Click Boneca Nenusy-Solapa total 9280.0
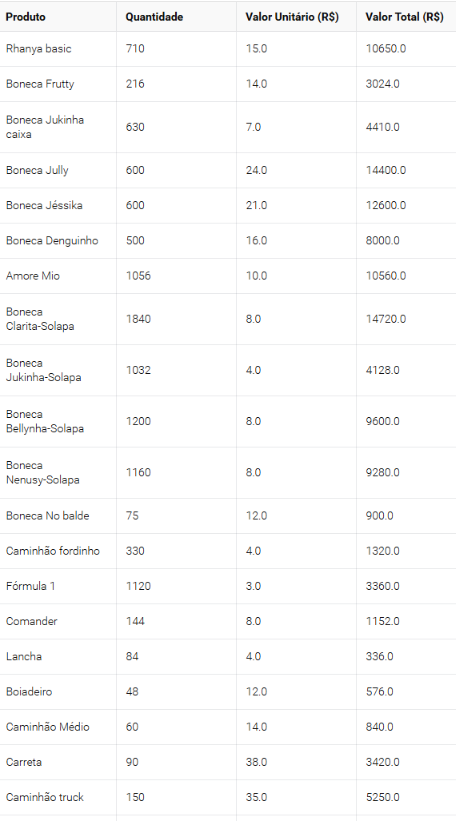Viewport: 456px width, 821px height. point(382,472)
